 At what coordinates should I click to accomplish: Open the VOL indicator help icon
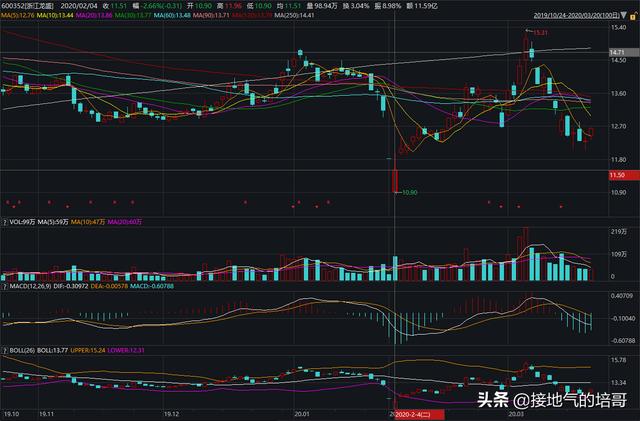point(5,222)
